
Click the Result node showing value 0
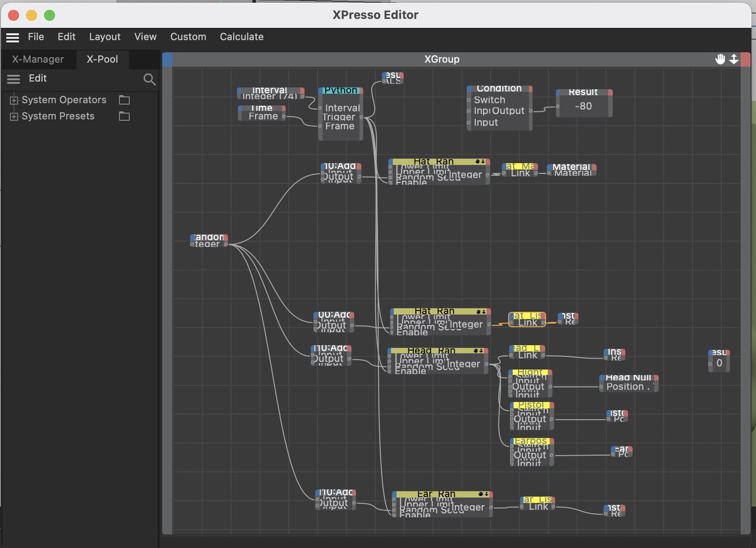[719, 361]
